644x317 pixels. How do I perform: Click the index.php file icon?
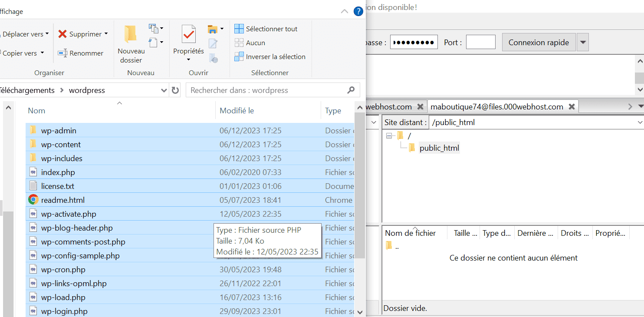click(x=33, y=172)
